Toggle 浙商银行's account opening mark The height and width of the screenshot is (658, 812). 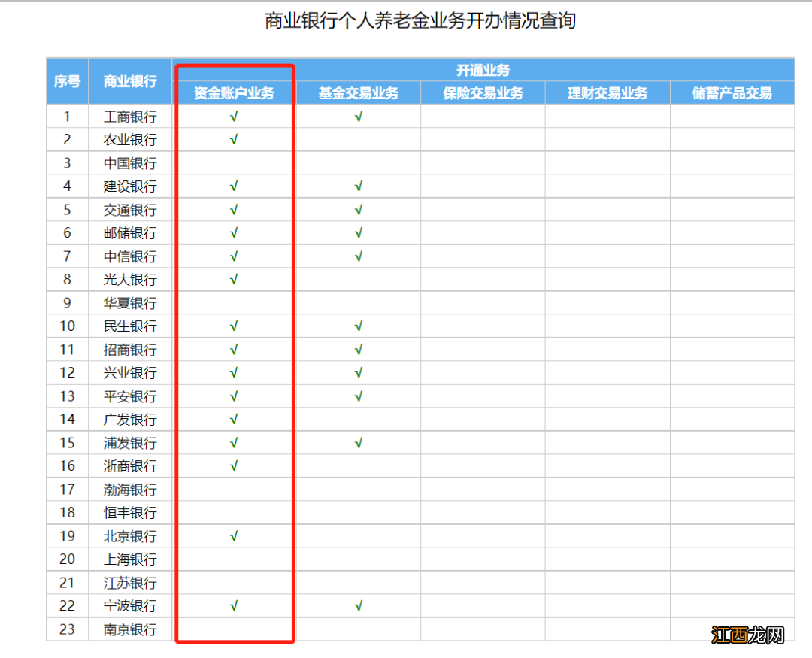(x=234, y=465)
